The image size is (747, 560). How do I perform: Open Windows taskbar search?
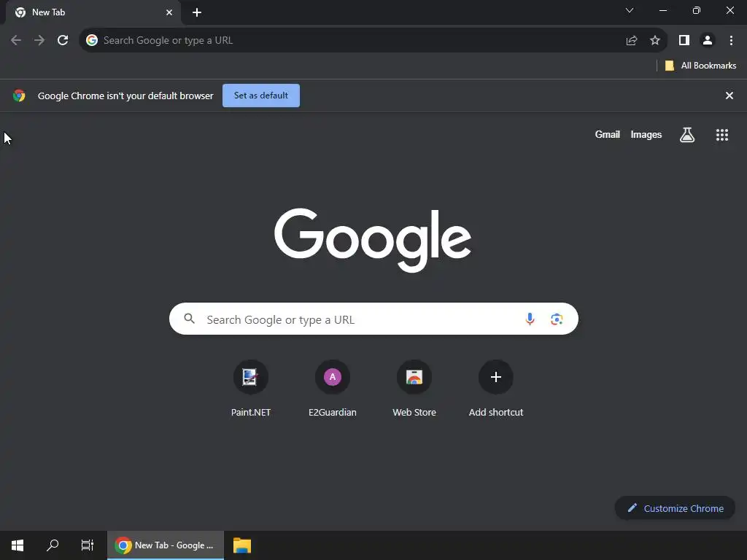53,545
